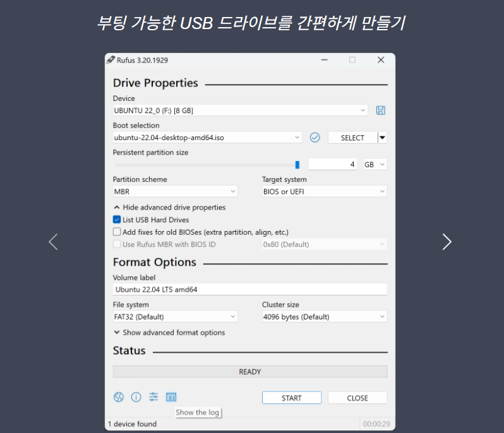Open Target system BIOS or UEFI dropdown
The height and width of the screenshot is (433, 504).
(325, 191)
